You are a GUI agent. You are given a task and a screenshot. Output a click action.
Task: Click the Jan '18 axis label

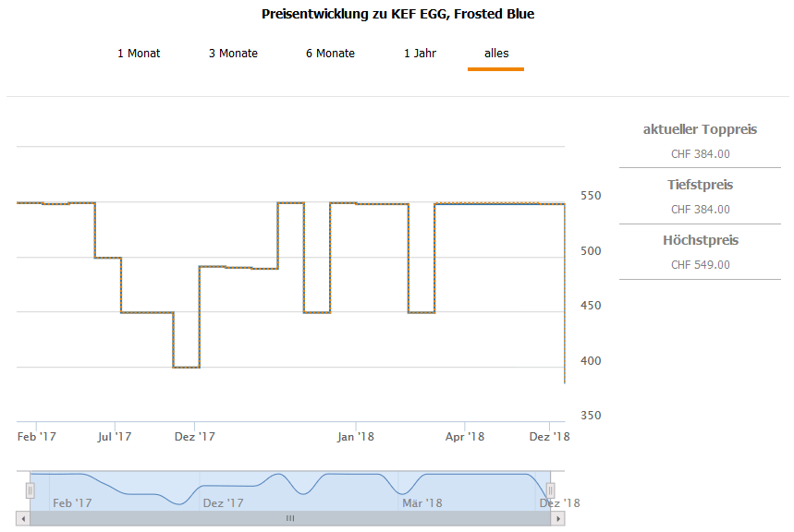point(356,437)
